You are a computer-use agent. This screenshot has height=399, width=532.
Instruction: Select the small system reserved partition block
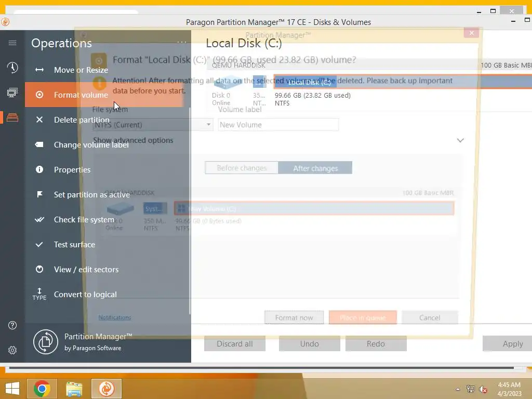(x=259, y=82)
